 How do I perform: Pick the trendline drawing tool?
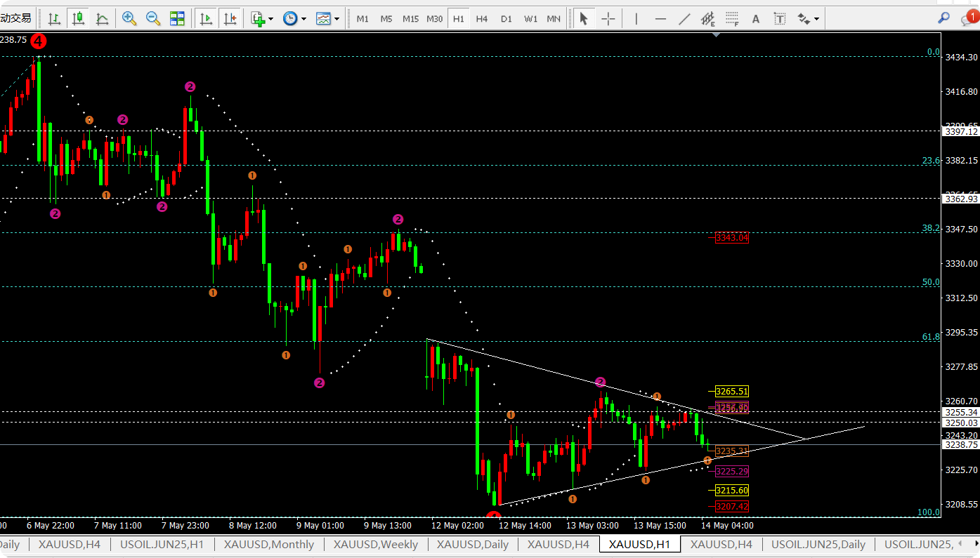pos(684,19)
